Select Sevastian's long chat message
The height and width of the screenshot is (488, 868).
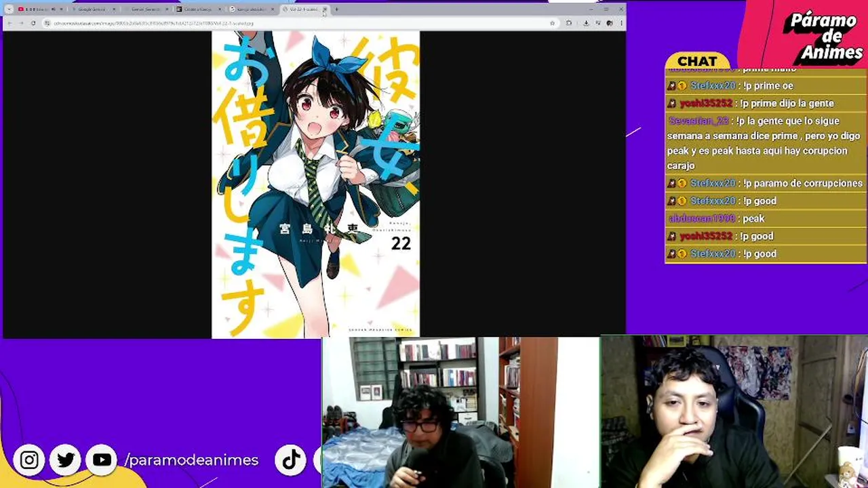766,143
